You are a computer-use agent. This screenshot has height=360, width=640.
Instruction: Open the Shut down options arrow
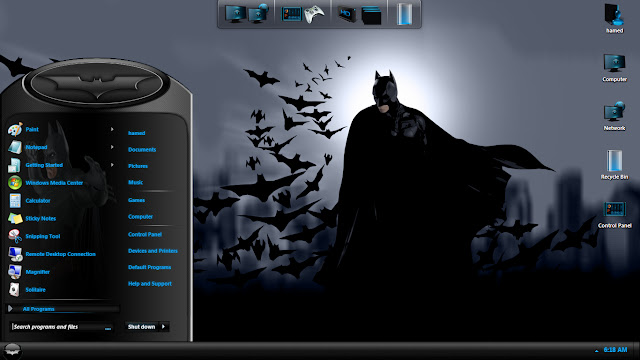click(164, 327)
